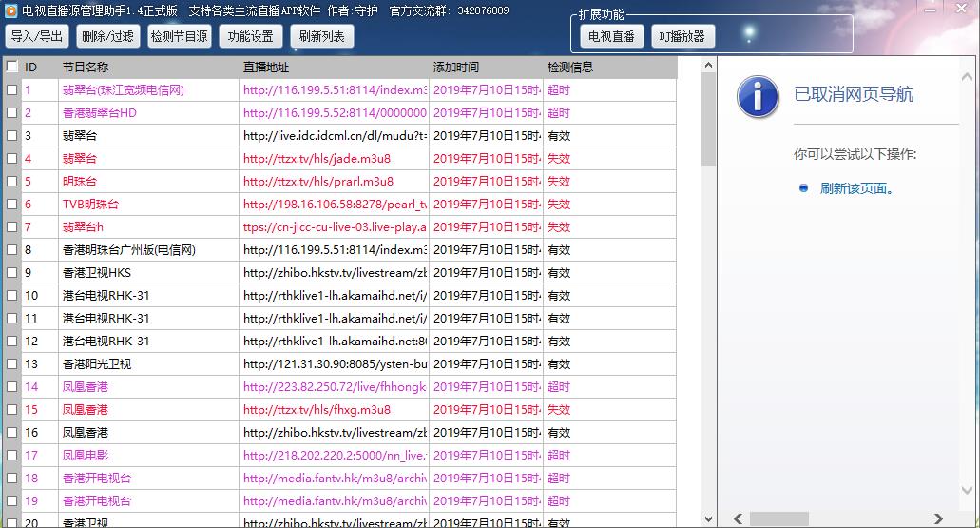The width and height of the screenshot is (980, 528).
Task: Enable checkbox for row 17 凤凰电影
Action: pyautogui.click(x=11, y=456)
